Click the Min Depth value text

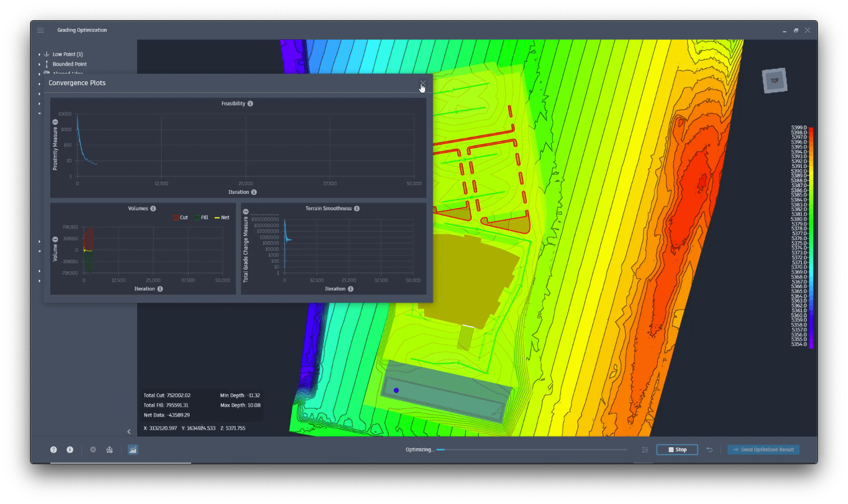pyautogui.click(x=240, y=395)
